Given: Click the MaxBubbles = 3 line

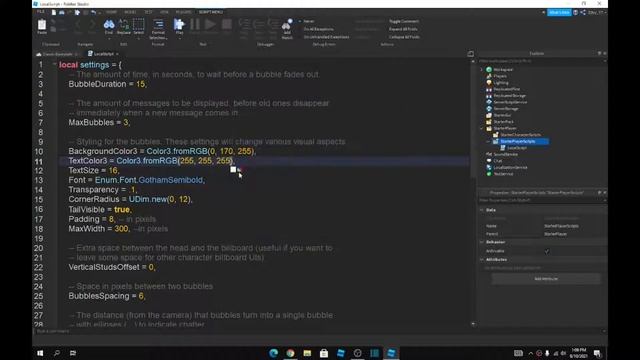Looking at the screenshot, I should click(99, 122).
